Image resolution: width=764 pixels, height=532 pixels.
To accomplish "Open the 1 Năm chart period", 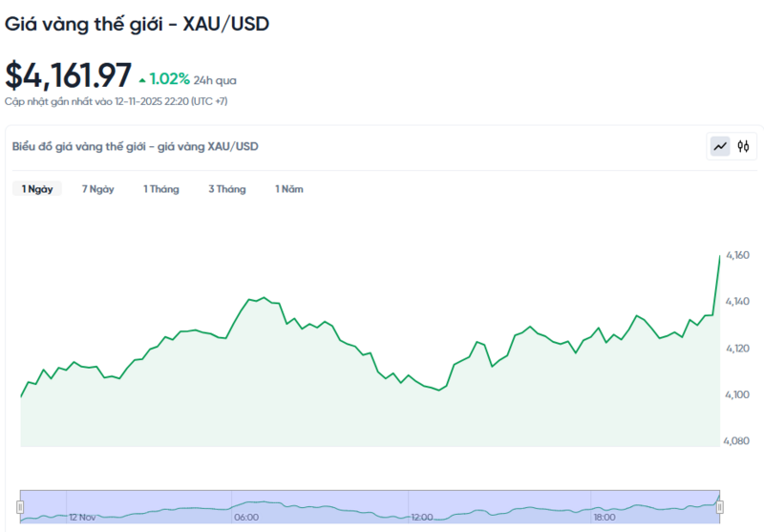I will [289, 189].
